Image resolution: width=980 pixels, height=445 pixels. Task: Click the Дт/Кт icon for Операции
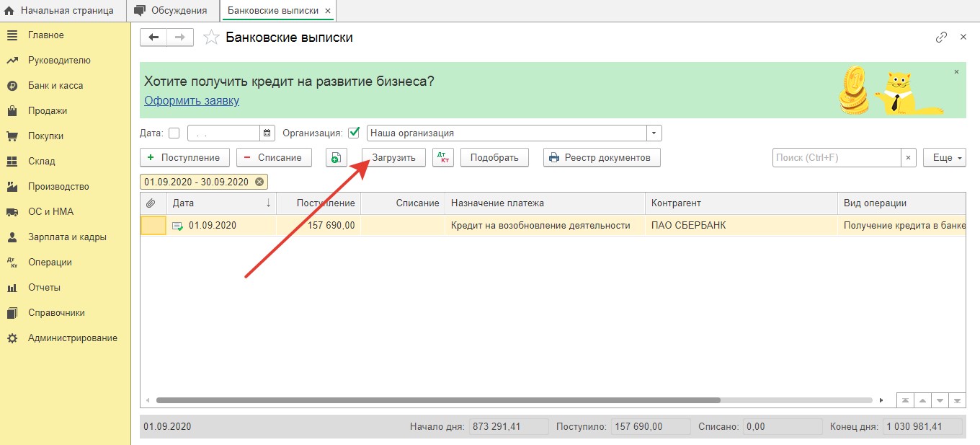point(12,263)
